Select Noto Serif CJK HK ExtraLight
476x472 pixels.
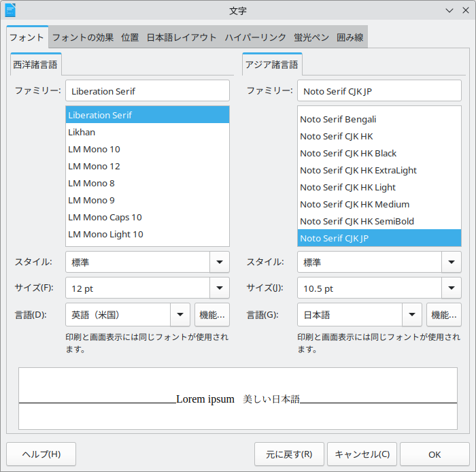(379, 170)
